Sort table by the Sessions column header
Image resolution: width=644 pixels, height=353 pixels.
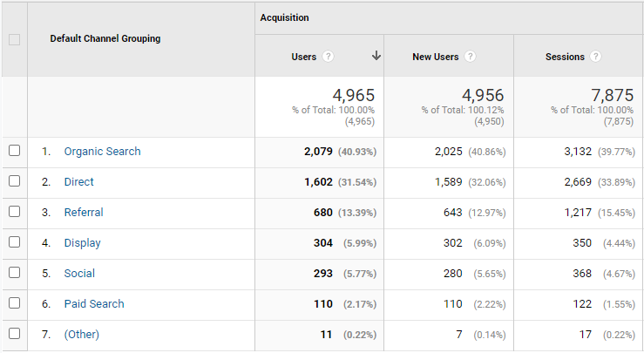click(x=565, y=57)
